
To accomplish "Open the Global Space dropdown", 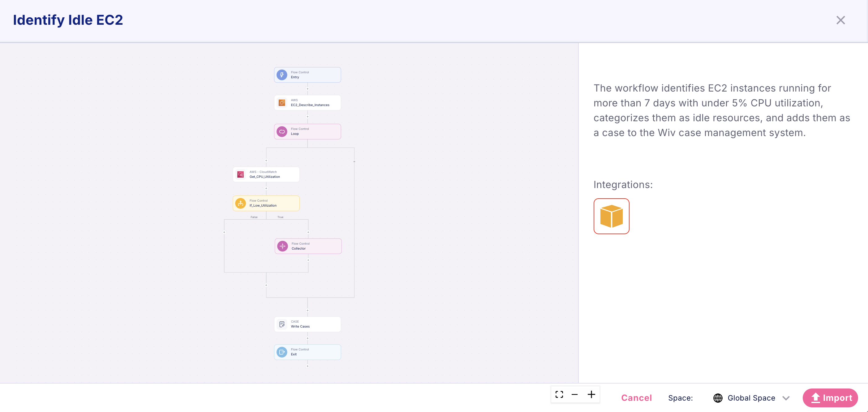I will pos(751,398).
